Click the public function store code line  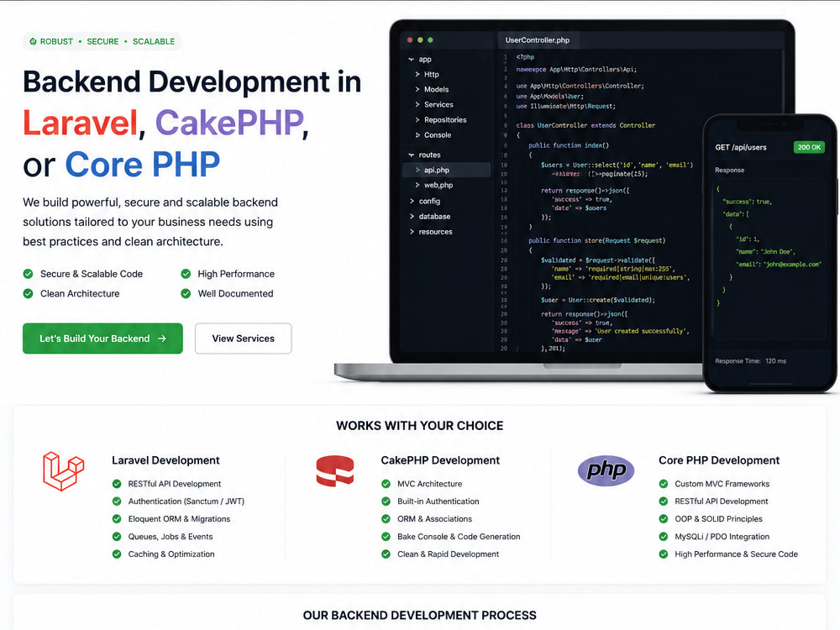coord(596,240)
